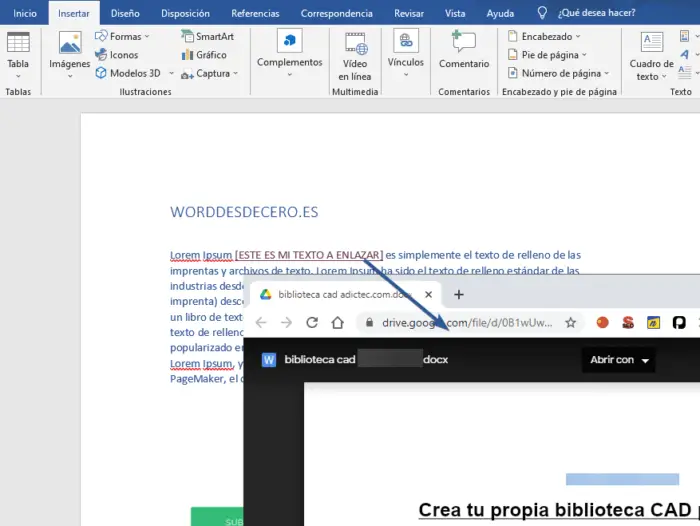700x526 pixels.
Task: Click the Drop Cap icon in Texto group
Action: coord(684,72)
